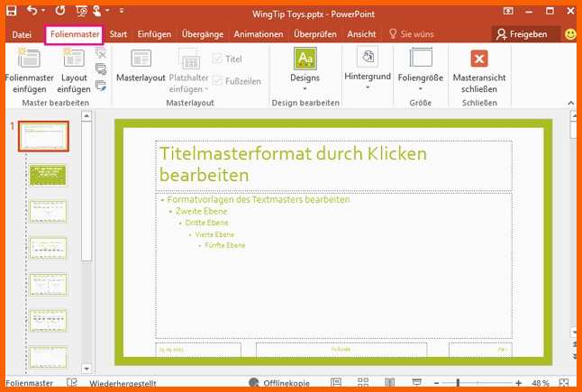Switch to Normal view icon
Image resolution: width=582 pixels, height=392 pixels.
click(x=336, y=382)
